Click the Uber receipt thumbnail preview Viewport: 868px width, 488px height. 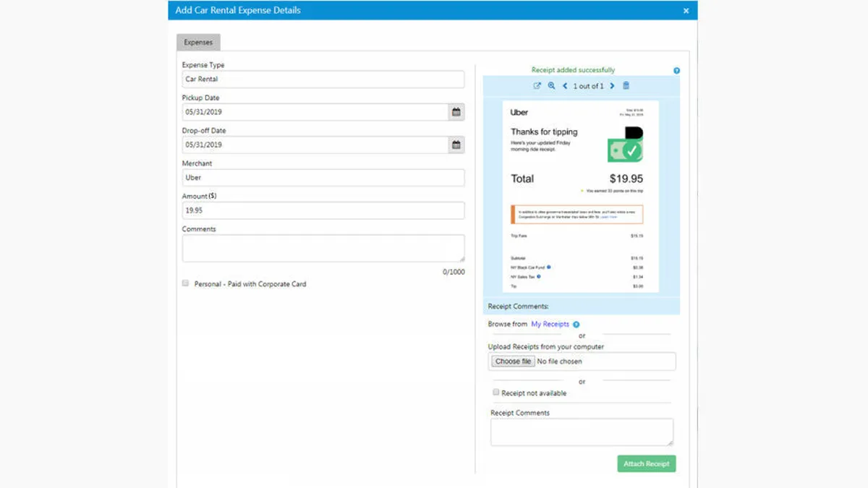point(581,196)
